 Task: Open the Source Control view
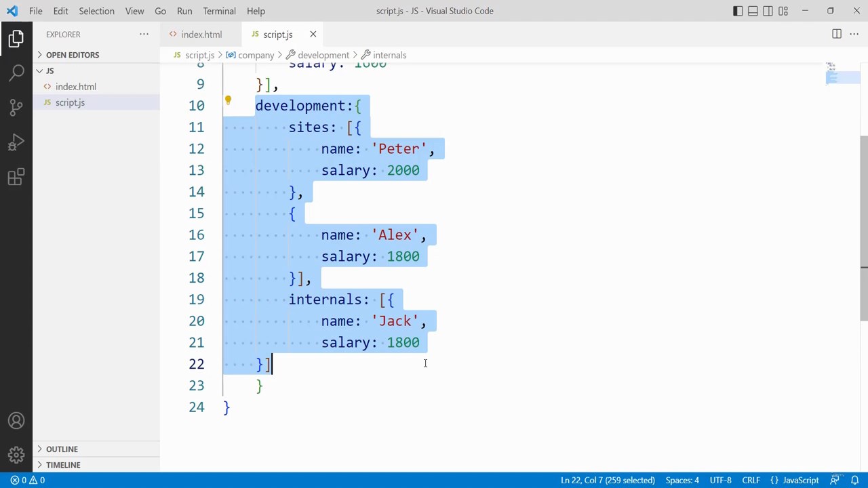16,107
